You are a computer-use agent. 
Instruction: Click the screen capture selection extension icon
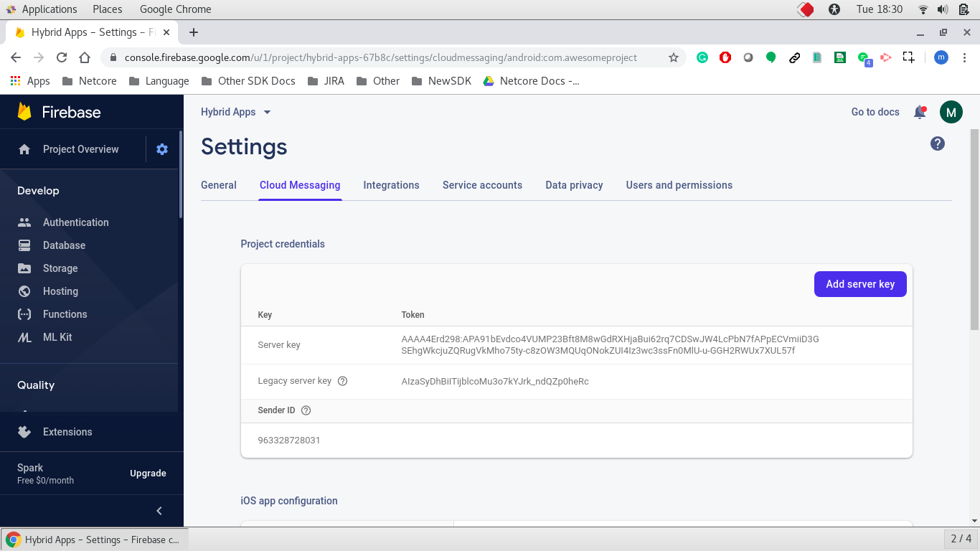(909, 57)
